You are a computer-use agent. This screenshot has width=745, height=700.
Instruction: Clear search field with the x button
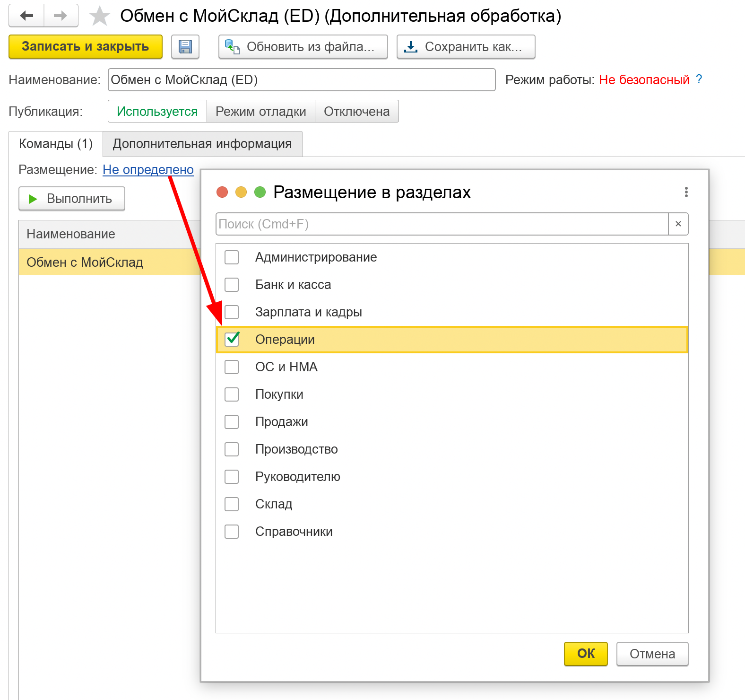[678, 224]
